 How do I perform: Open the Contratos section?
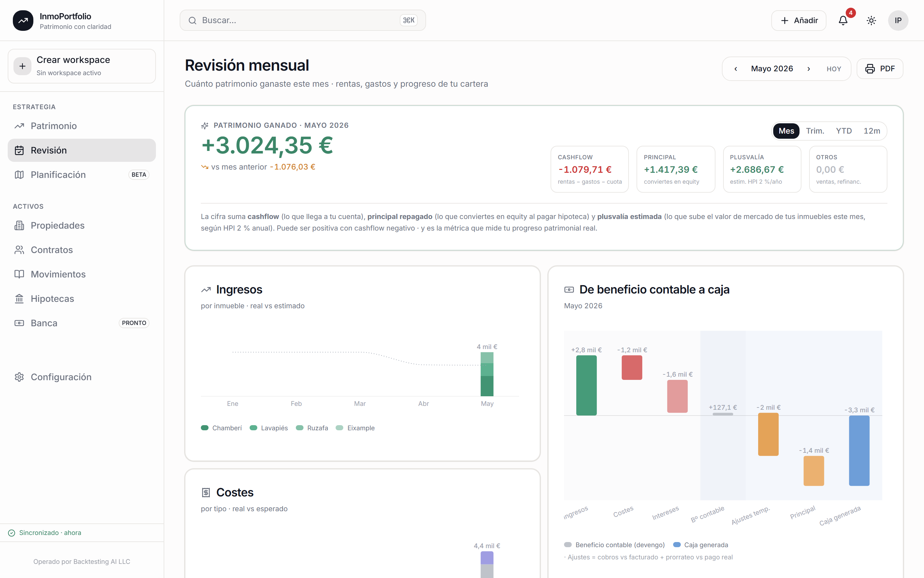click(82, 250)
